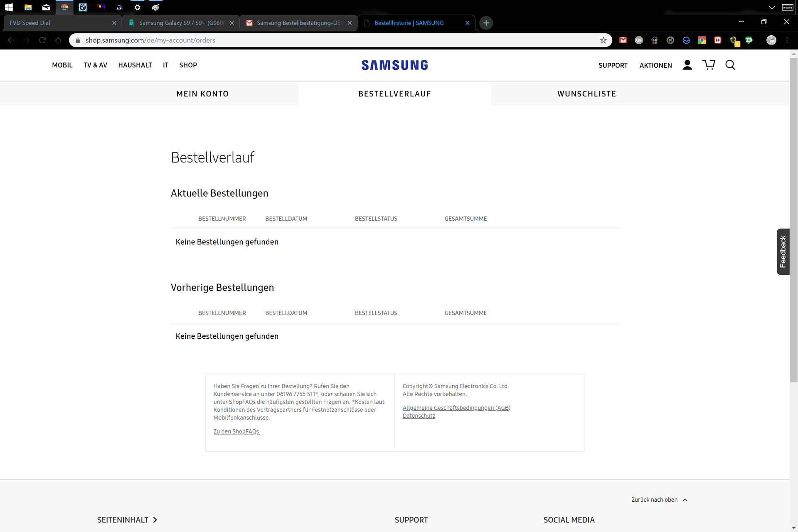This screenshot has width=798, height=532.
Task: Open the BMW app in taskbar
Action: (83, 7)
